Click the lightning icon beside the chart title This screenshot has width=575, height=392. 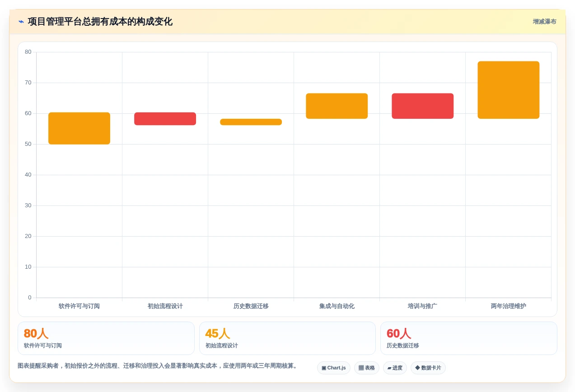[21, 22]
